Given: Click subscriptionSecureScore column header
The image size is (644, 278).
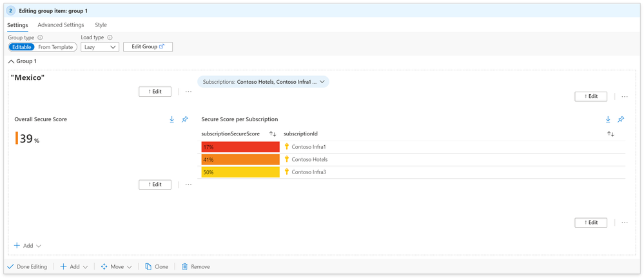Looking at the screenshot, I should pyautogui.click(x=230, y=134).
